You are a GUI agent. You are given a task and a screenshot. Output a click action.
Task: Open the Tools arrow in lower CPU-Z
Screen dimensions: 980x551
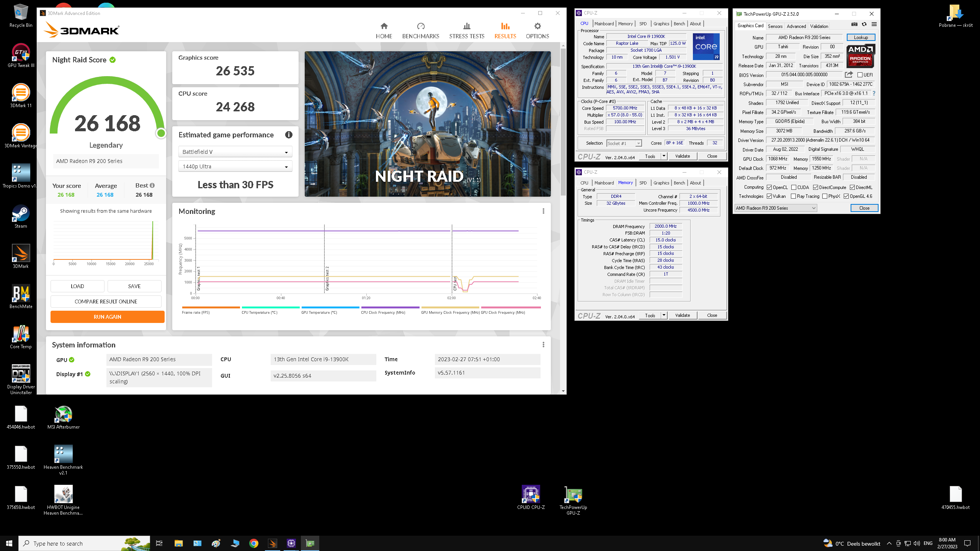point(664,315)
